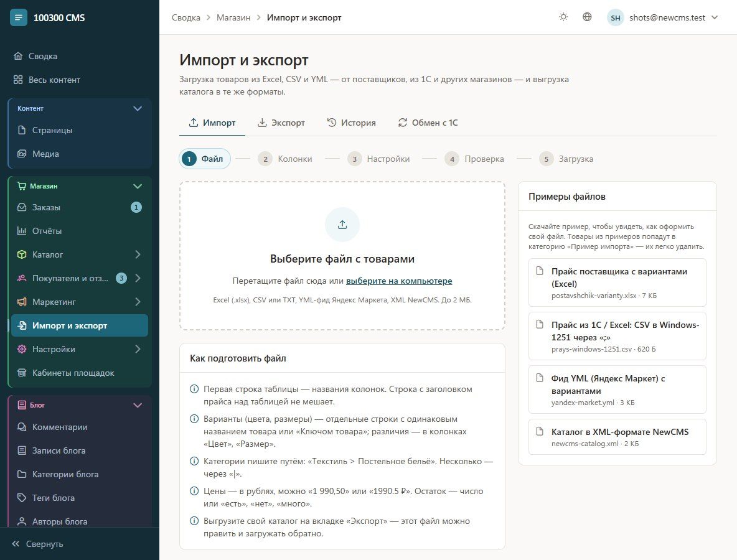737x560 pixels.
Task: Open Авторы блога sidebar item
Action: pyautogui.click(x=80, y=521)
